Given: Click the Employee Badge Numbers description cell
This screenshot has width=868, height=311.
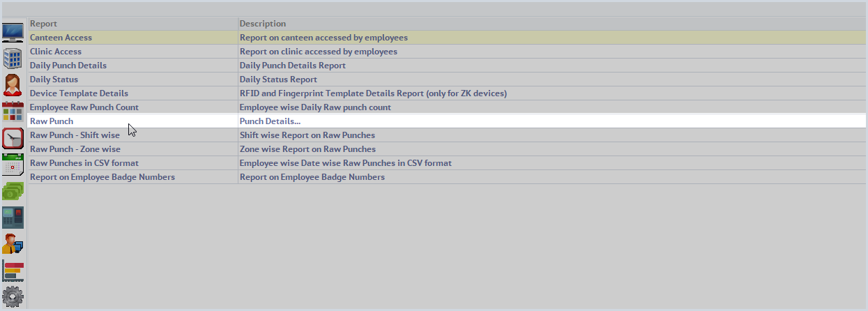Looking at the screenshot, I should point(552,177).
